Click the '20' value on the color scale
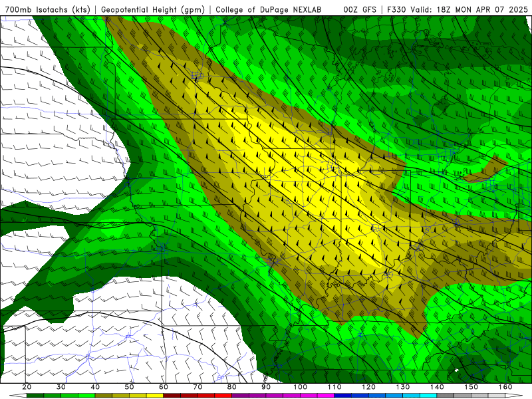Screen dimensions: 532x399 click(27, 387)
